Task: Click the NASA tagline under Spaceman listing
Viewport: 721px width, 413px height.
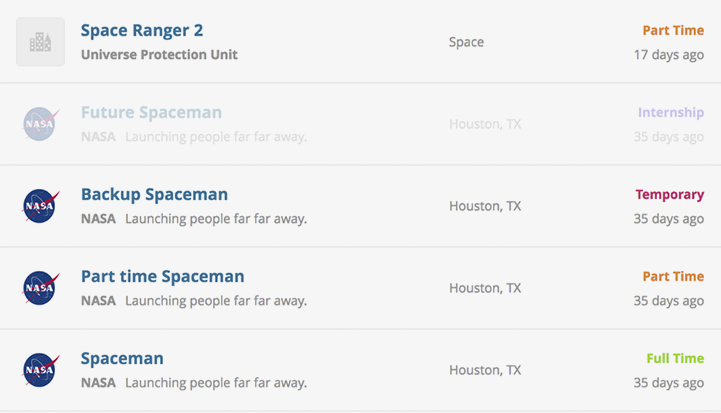Action: (216, 383)
